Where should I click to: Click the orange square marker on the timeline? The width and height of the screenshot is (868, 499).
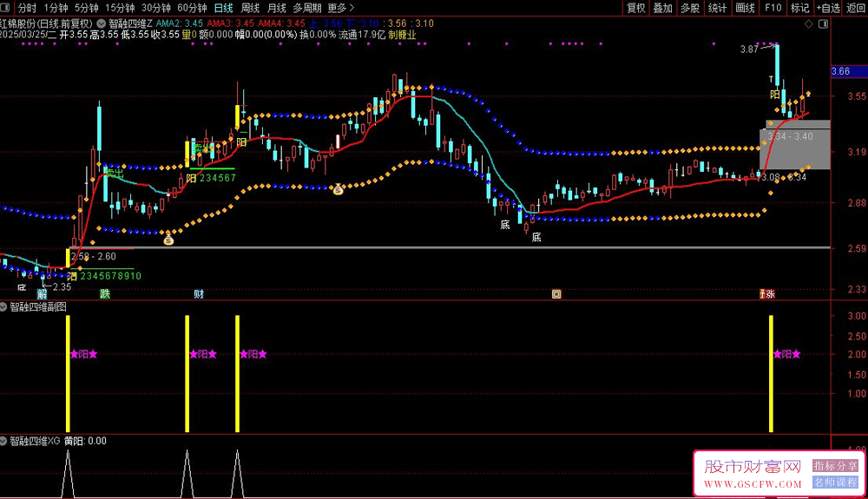(x=556, y=293)
